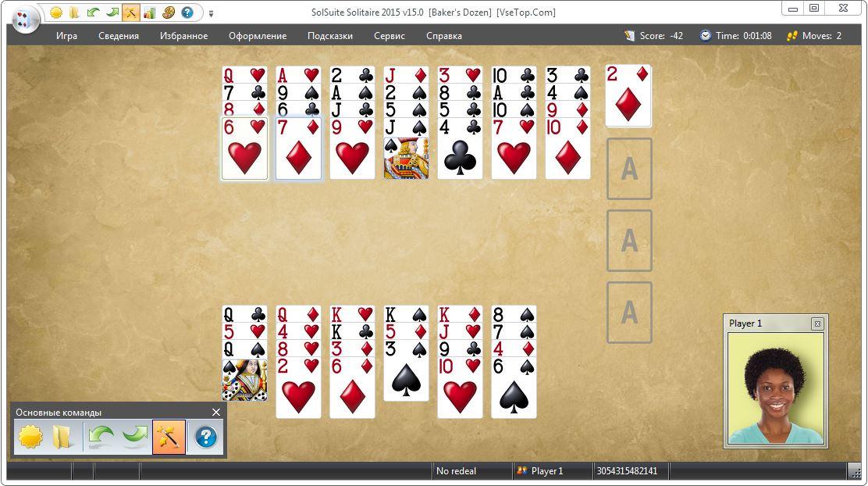
Task: Open folder icon in Основные команды panel
Action: click(62, 438)
